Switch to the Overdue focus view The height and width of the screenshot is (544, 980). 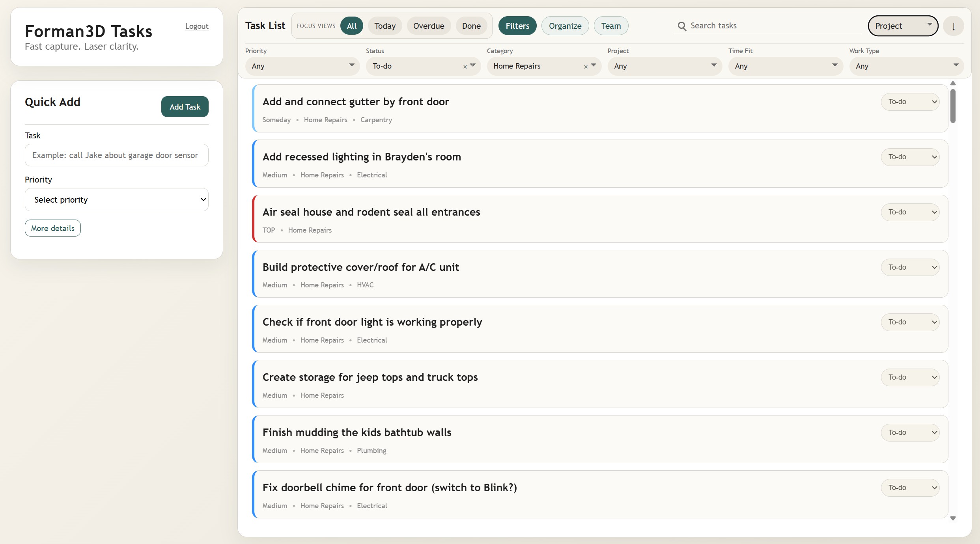(429, 26)
